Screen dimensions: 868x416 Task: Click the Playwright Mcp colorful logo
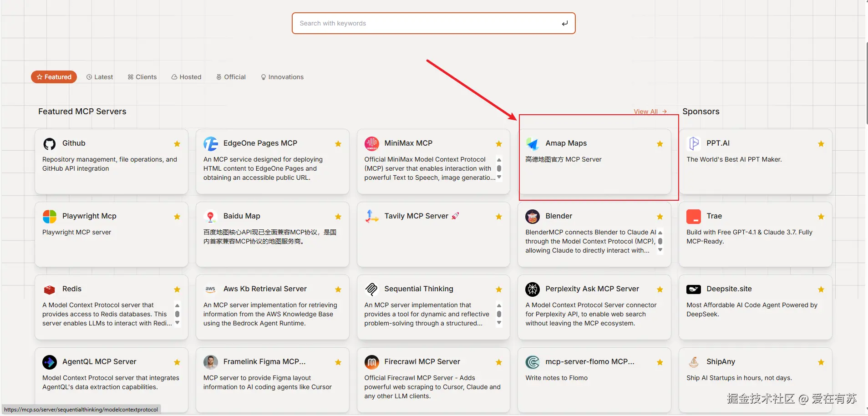click(50, 217)
